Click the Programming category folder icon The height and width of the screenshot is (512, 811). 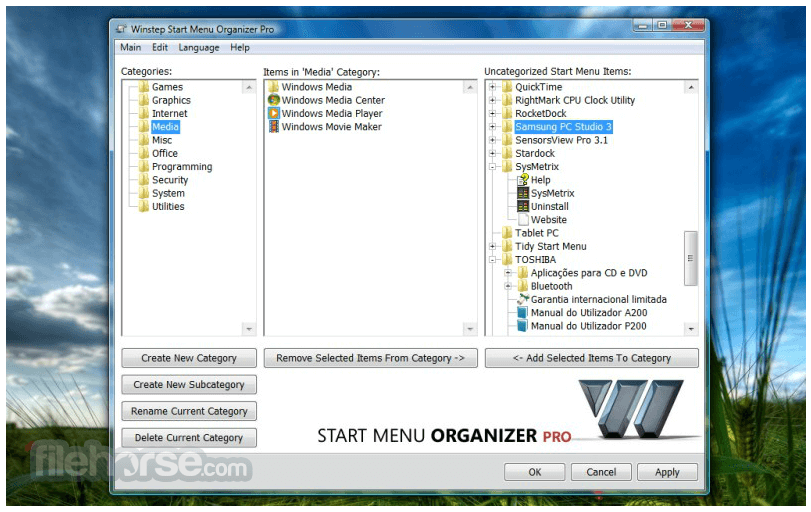[x=144, y=167]
